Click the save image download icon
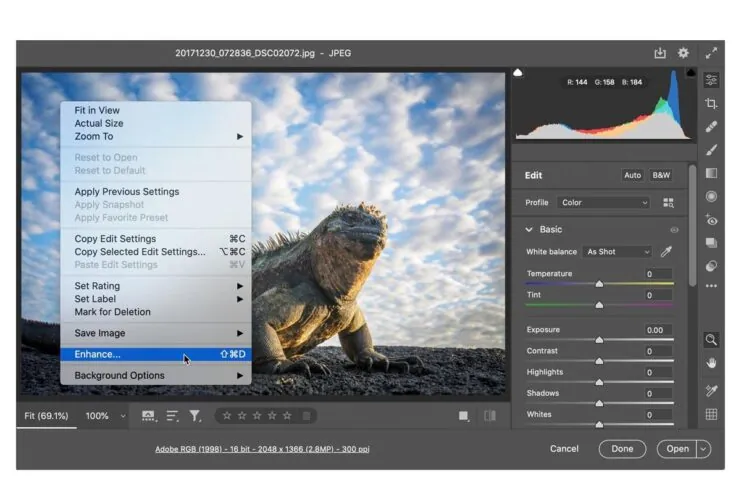 (660, 53)
